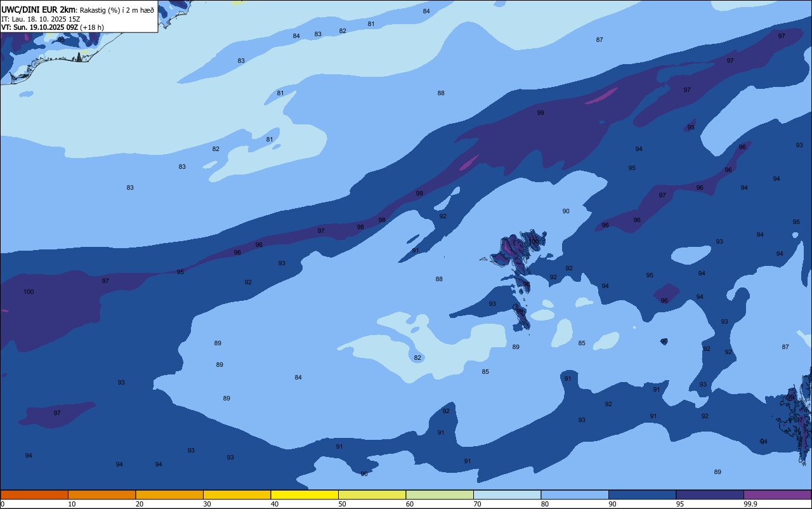Click the legend tick label '30'
Viewport: 812px width, 509px height.
(x=207, y=504)
